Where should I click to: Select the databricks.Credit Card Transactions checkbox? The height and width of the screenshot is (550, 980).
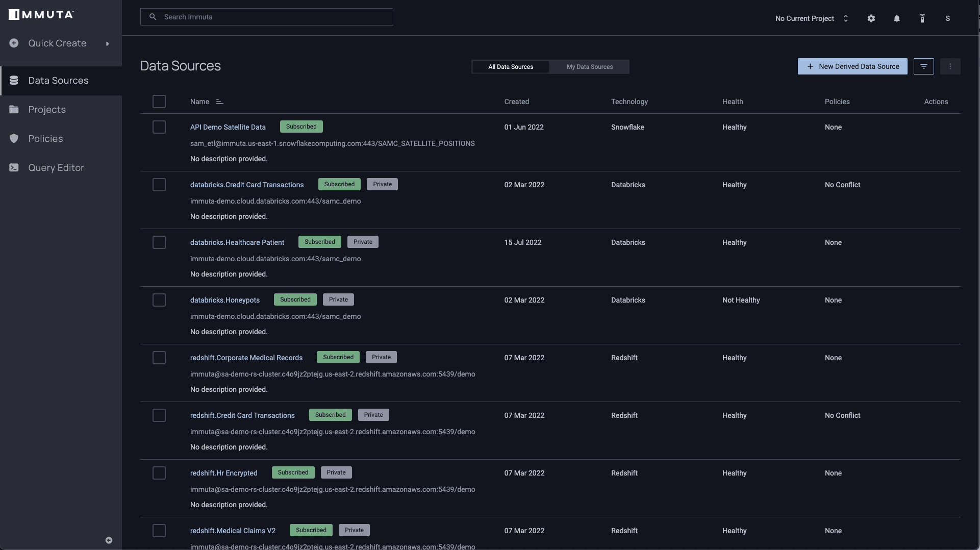pos(159,185)
